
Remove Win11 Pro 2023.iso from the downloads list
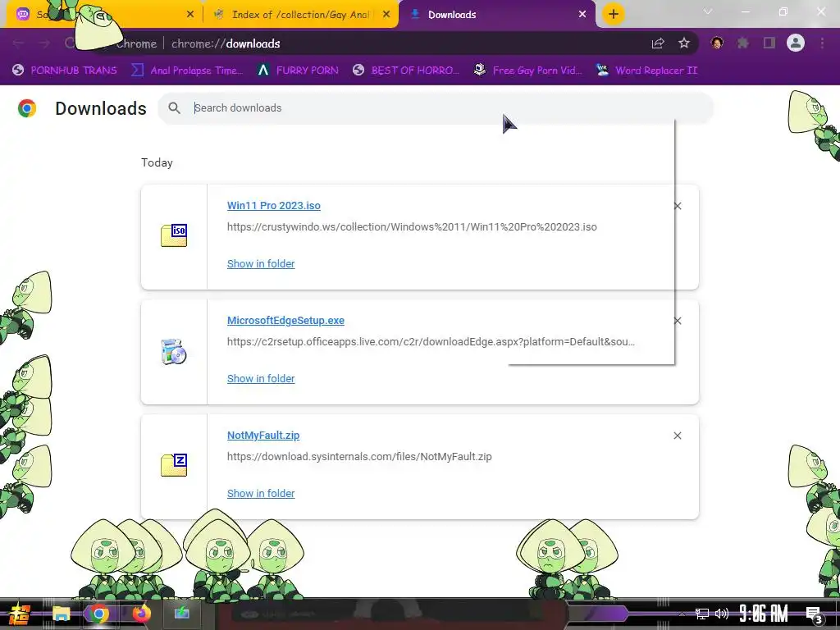(x=677, y=206)
